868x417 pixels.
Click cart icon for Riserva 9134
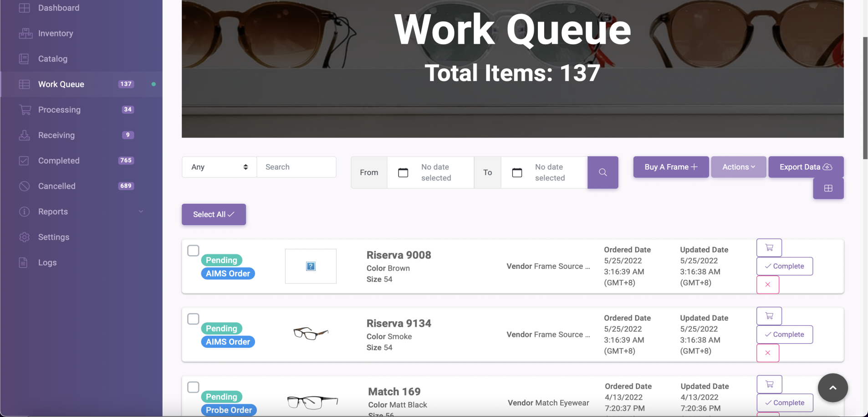[x=769, y=316]
